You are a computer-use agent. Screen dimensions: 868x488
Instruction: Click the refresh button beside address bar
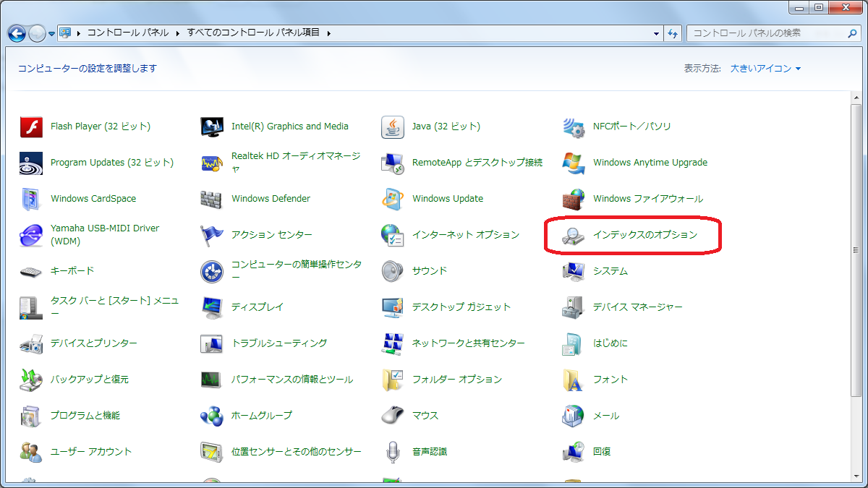point(673,33)
